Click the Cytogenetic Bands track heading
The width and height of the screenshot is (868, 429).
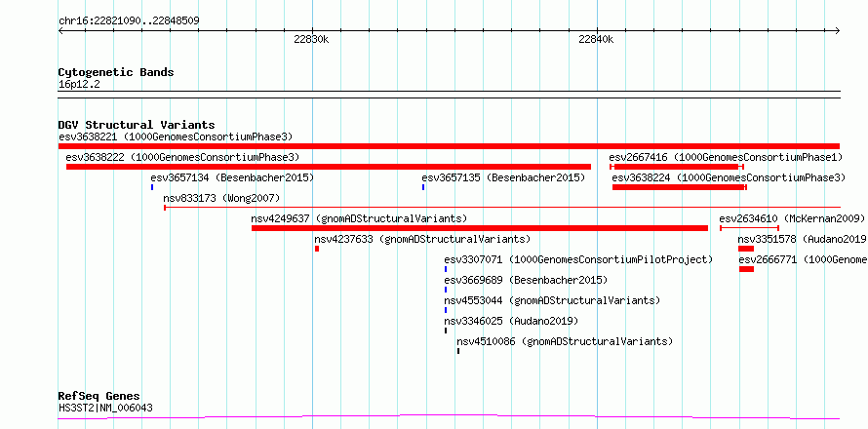pyautogui.click(x=116, y=72)
